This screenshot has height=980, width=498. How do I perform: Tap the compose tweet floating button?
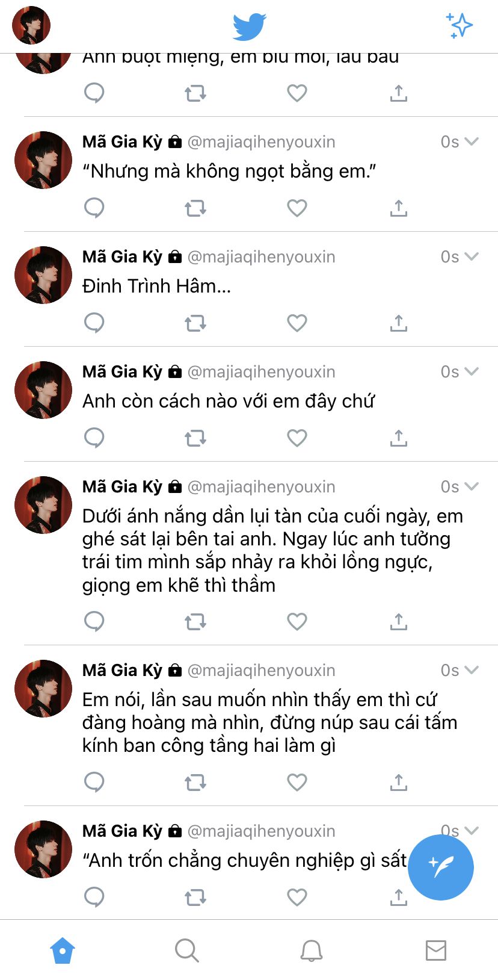pyautogui.click(x=441, y=867)
